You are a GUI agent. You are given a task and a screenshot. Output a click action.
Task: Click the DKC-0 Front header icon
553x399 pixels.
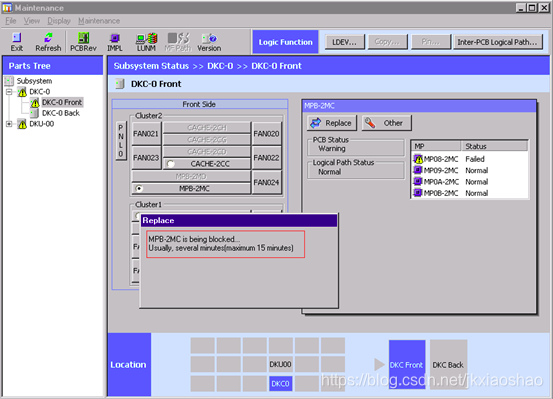120,84
